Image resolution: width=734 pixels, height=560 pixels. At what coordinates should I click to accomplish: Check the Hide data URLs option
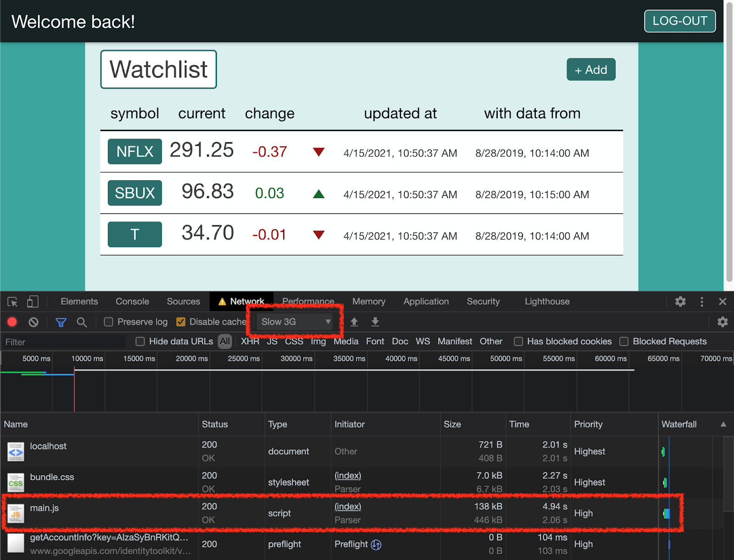(x=140, y=341)
